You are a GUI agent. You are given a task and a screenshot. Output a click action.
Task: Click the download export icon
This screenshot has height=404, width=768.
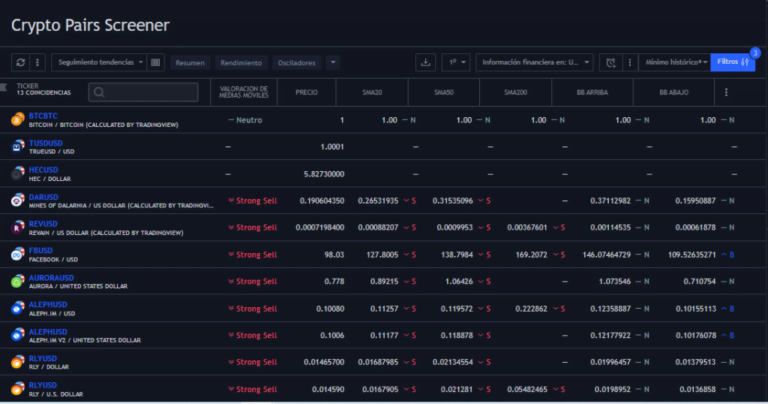[426, 62]
